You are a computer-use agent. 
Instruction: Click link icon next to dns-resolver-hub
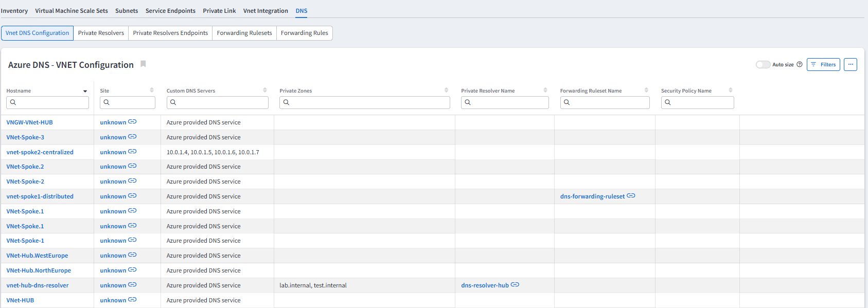click(x=515, y=285)
